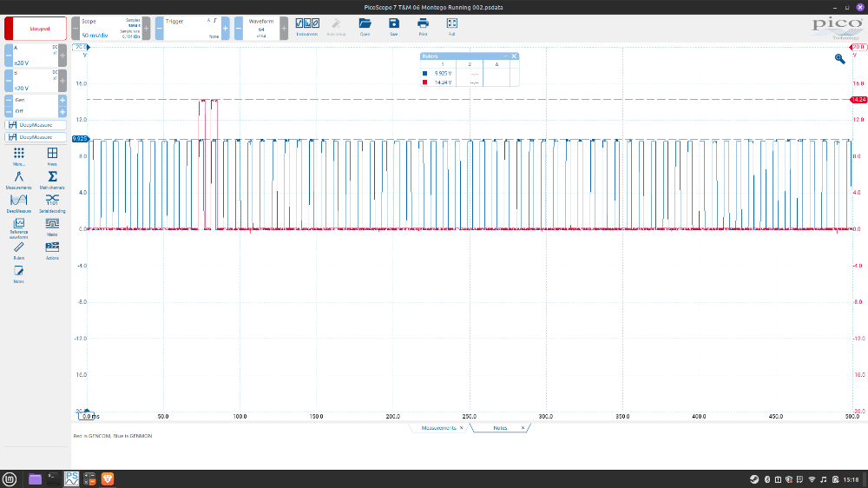Open Trigger settings panel
This screenshot has height=488, width=868.
tap(192, 29)
